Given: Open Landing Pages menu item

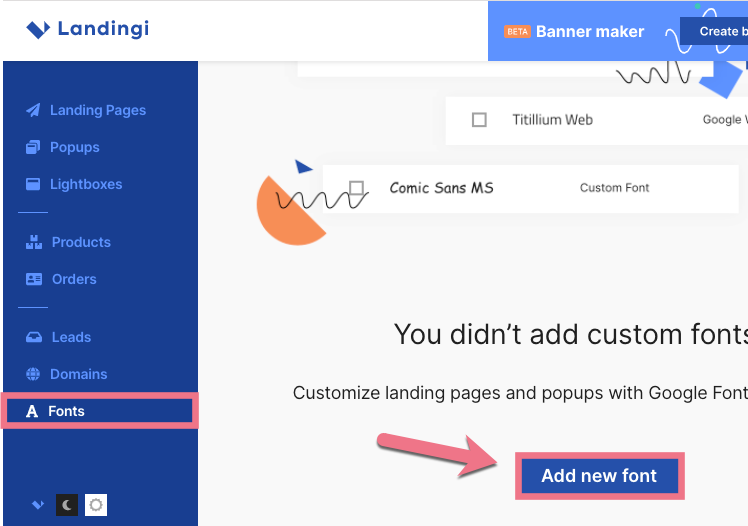Looking at the screenshot, I should [x=99, y=110].
